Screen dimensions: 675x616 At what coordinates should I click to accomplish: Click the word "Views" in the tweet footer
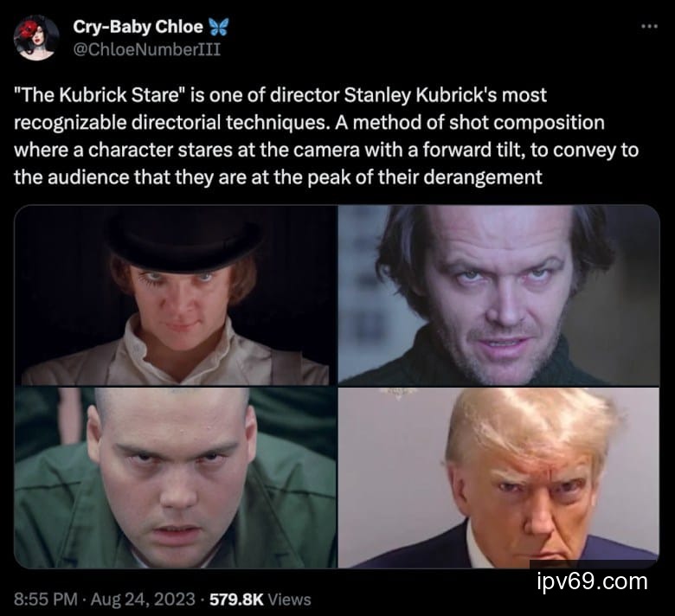tap(289, 600)
